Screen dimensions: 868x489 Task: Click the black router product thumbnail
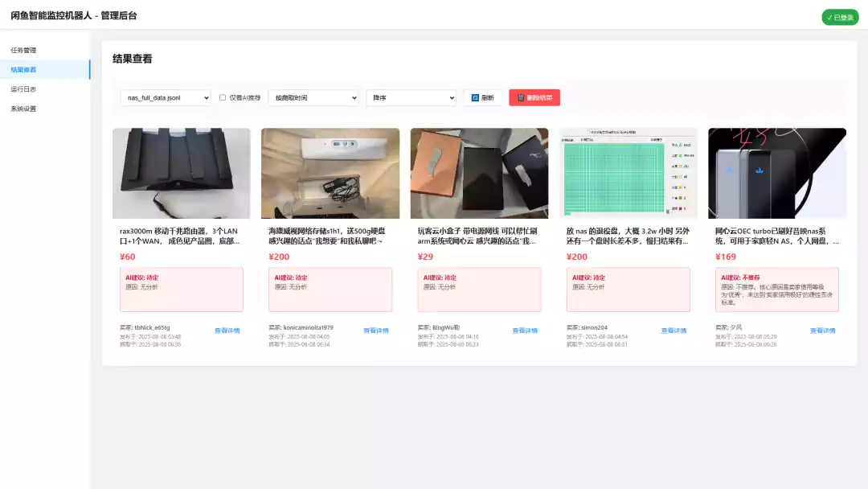tap(182, 173)
